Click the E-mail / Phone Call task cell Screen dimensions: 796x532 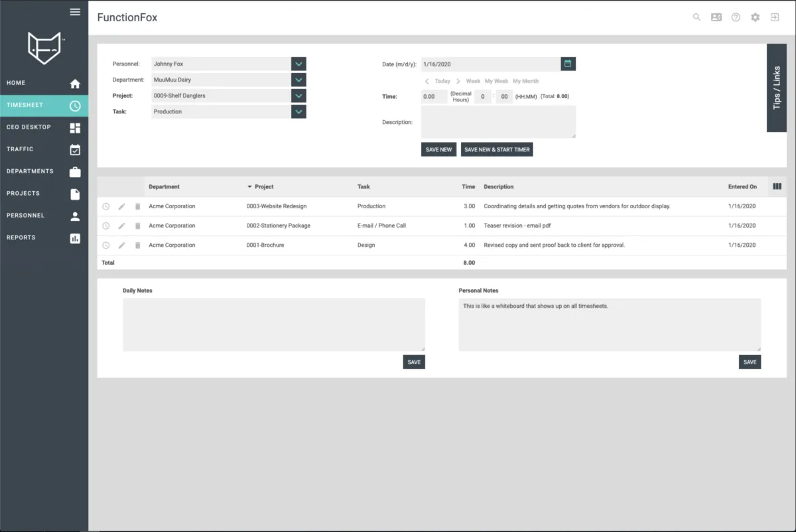click(x=381, y=226)
